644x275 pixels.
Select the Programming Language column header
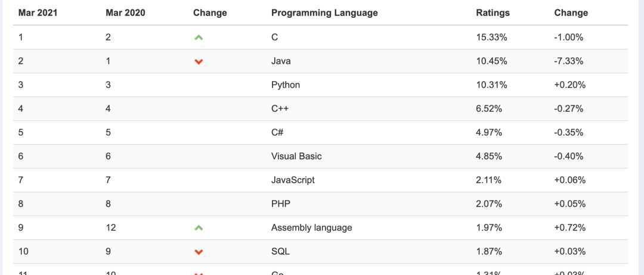coord(324,12)
